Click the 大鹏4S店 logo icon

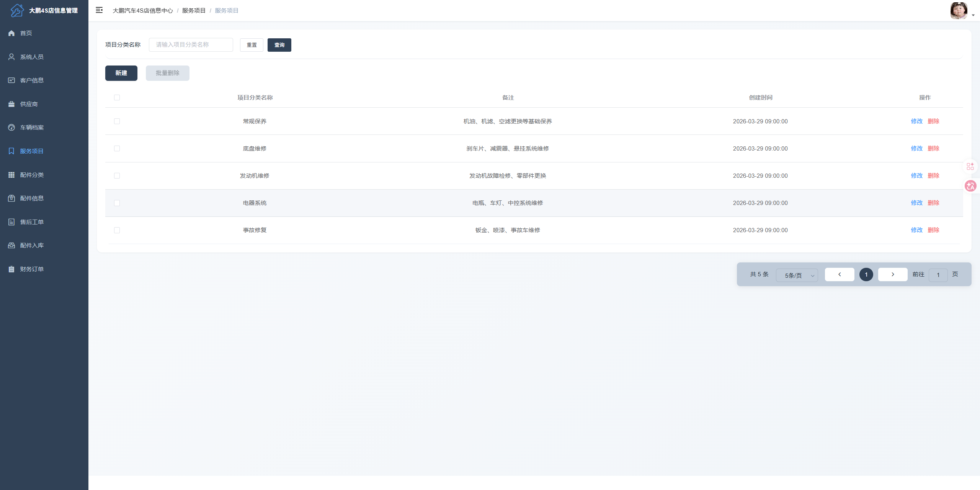[x=17, y=10]
